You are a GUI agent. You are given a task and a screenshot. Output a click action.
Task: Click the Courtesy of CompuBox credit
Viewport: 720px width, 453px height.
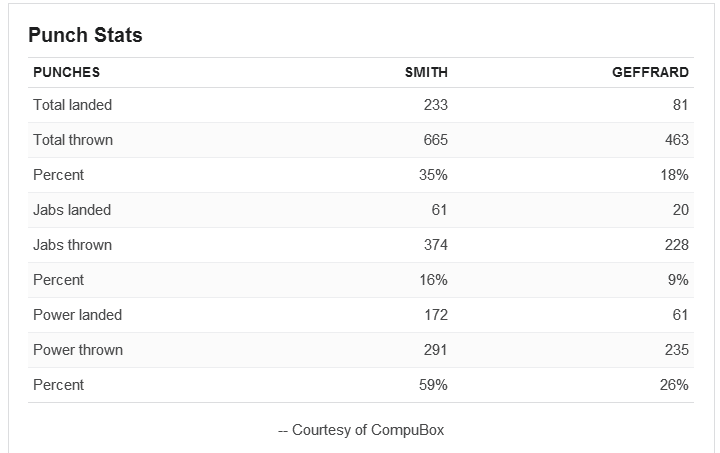pos(361,430)
